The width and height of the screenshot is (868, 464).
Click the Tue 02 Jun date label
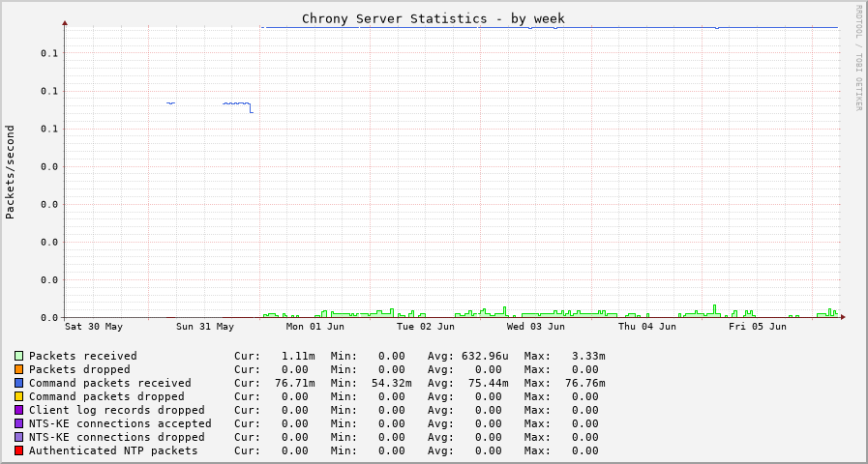426,327
